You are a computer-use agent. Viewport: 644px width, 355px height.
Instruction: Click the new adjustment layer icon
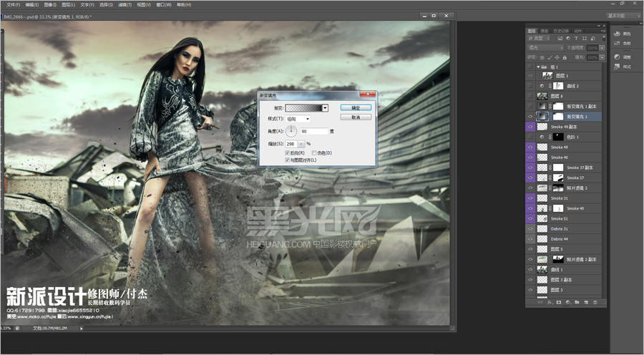(568, 303)
